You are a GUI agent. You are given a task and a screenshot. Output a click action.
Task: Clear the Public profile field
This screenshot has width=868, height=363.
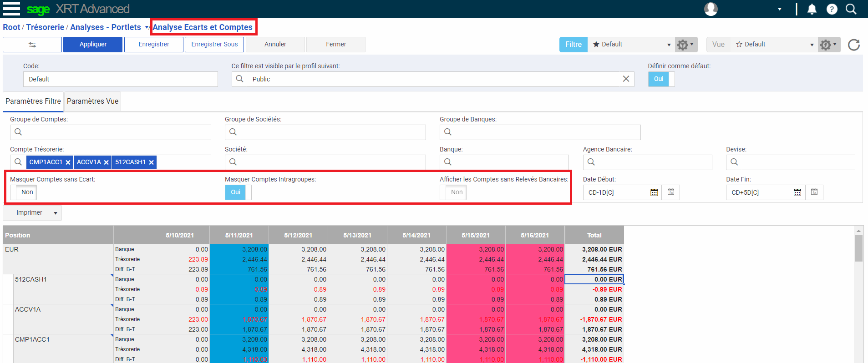pyautogui.click(x=626, y=79)
